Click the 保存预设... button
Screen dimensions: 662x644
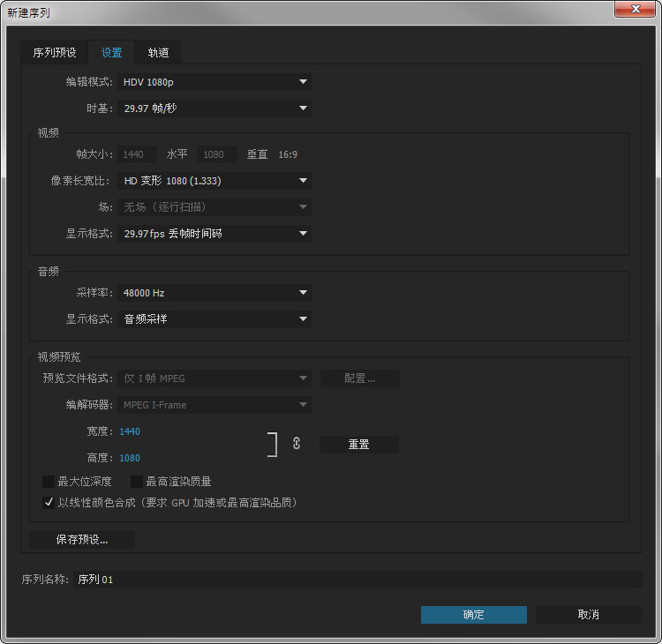pyautogui.click(x=82, y=540)
